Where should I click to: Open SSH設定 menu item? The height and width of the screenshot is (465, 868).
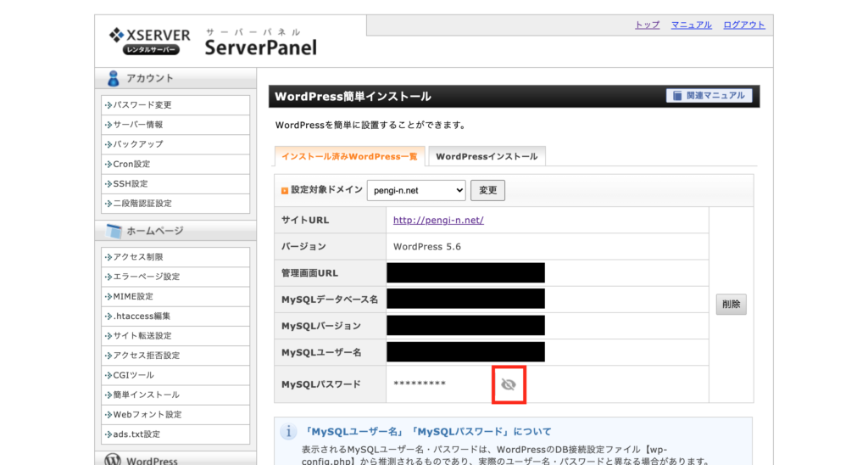175,183
